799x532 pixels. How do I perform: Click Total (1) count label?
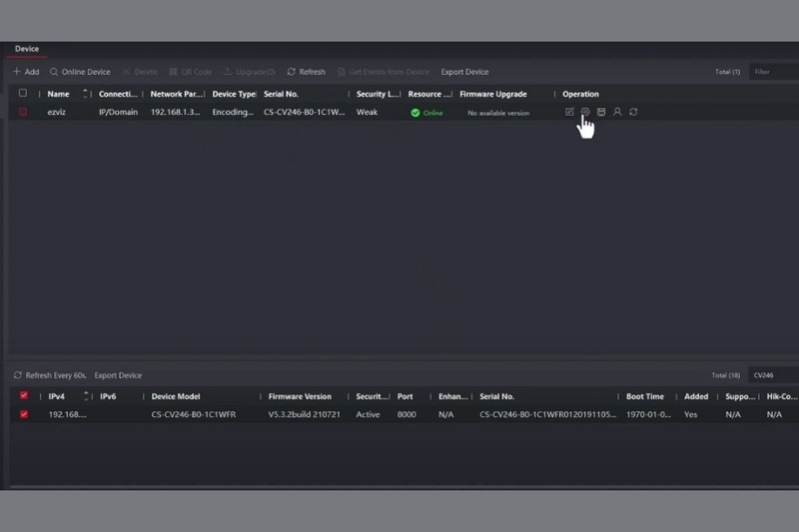click(x=728, y=72)
